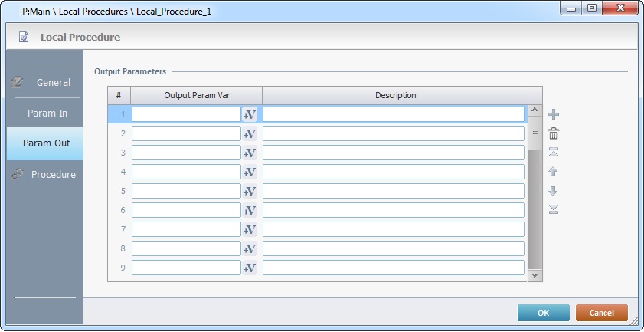The width and height of the screenshot is (644, 332).
Task: Click the scrollbar up arrow
Action: click(x=534, y=112)
